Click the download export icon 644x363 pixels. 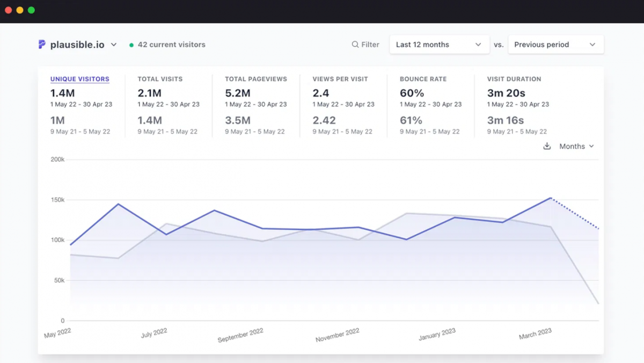[547, 146]
